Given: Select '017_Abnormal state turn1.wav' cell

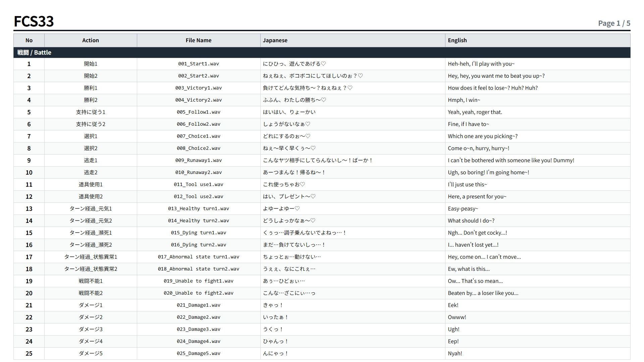Looking at the screenshot, I should 198,257.
